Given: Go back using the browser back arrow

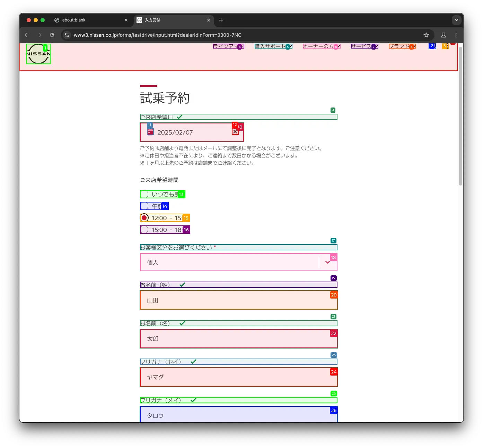Looking at the screenshot, I should 27,35.
